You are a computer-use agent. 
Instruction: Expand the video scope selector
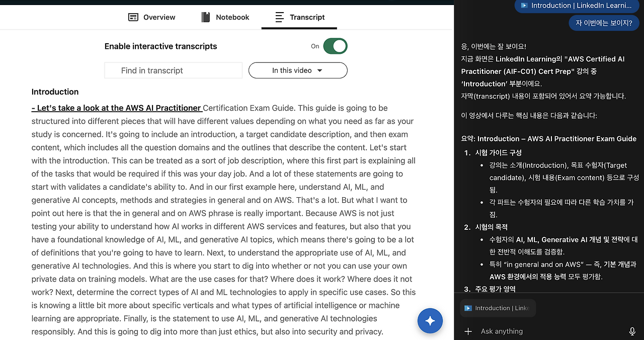coord(297,70)
